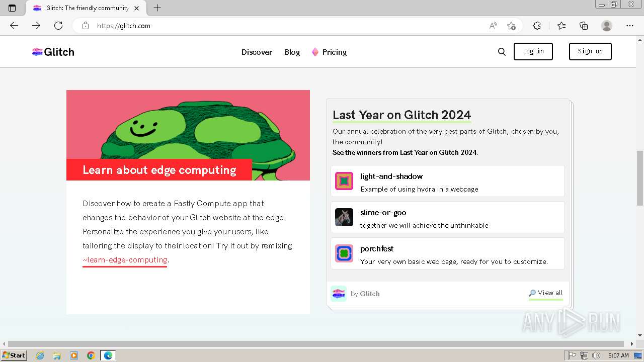Select the Edge taskbar icon
Image resolution: width=644 pixels, height=362 pixels.
(108, 355)
